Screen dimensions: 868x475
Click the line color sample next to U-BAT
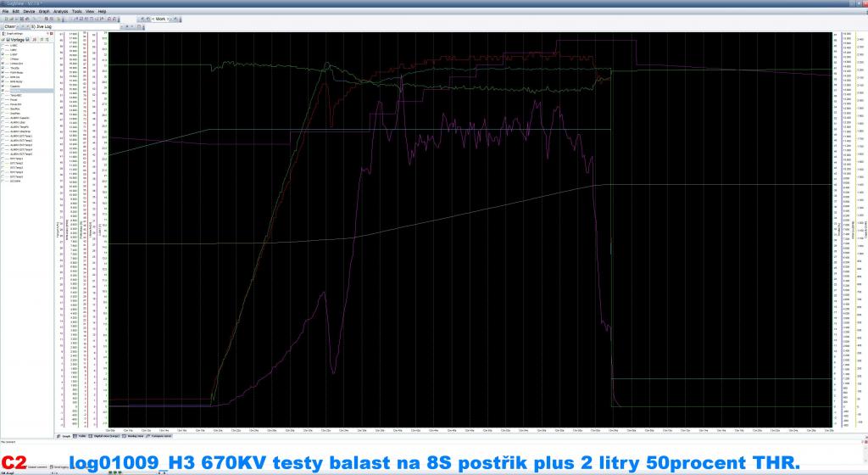(8, 50)
